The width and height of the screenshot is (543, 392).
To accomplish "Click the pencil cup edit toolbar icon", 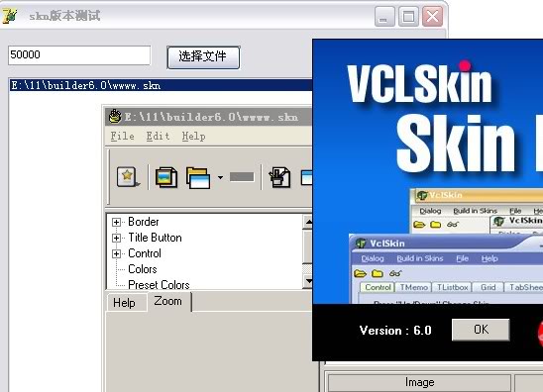I will pos(279,177).
